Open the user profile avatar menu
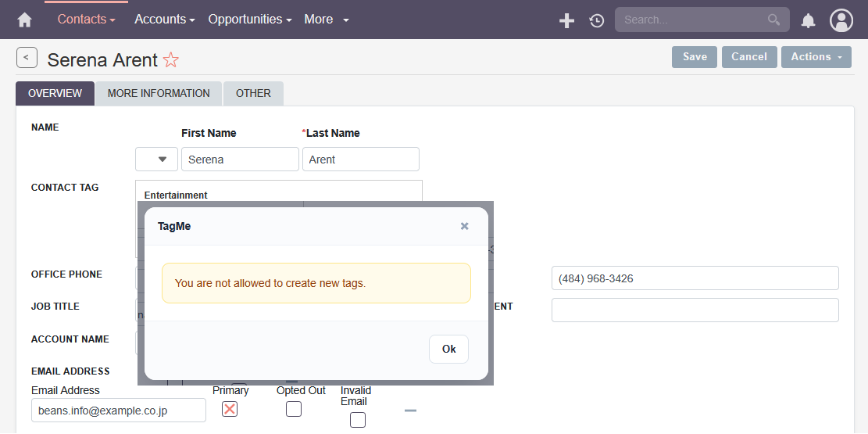Image resolution: width=868 pixels, height=434 pixels. (841, 20)
